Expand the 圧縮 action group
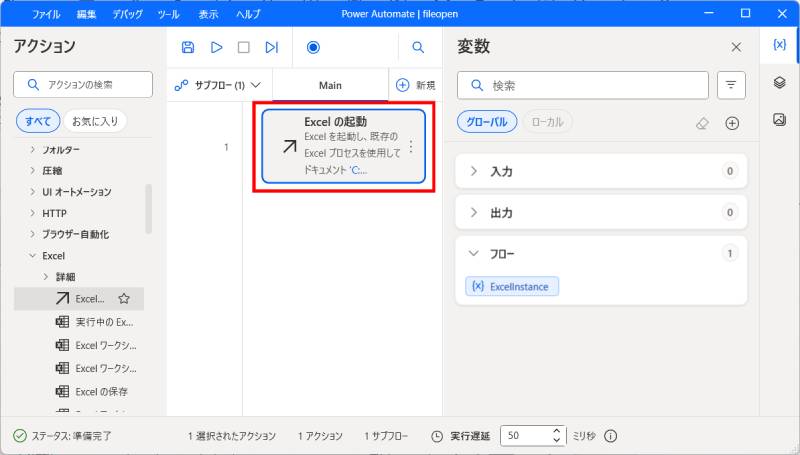 point(33,170)
